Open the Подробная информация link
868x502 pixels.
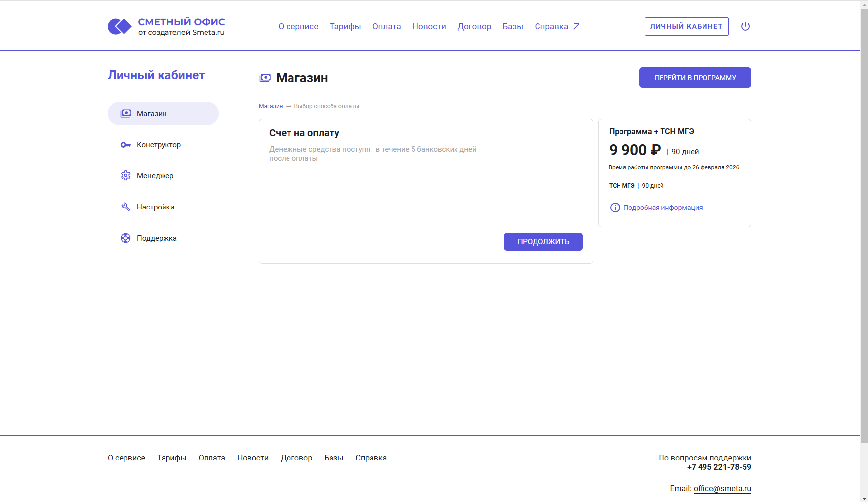pyautogui.click(x=662, y=208)
